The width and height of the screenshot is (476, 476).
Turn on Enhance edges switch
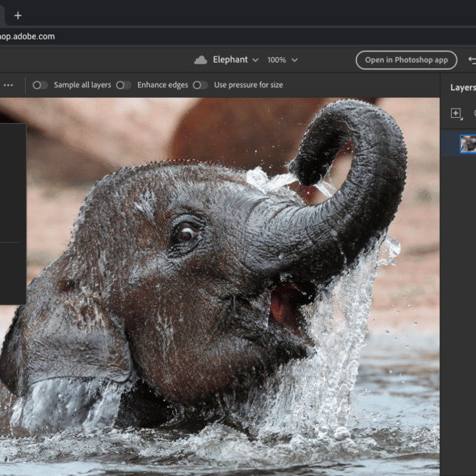pyautogui.click(x=124, y=85)
